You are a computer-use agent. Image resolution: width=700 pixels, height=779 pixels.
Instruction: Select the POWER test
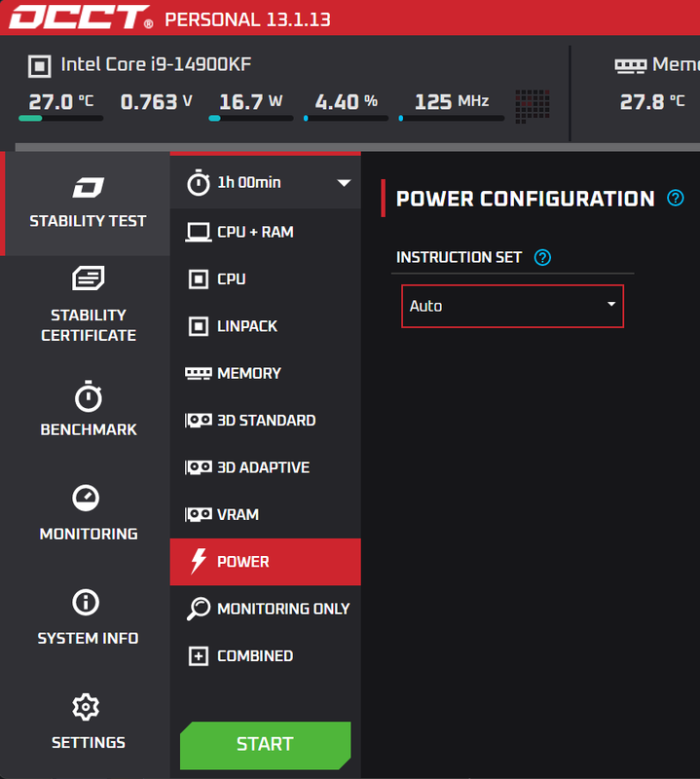point(265,562)
